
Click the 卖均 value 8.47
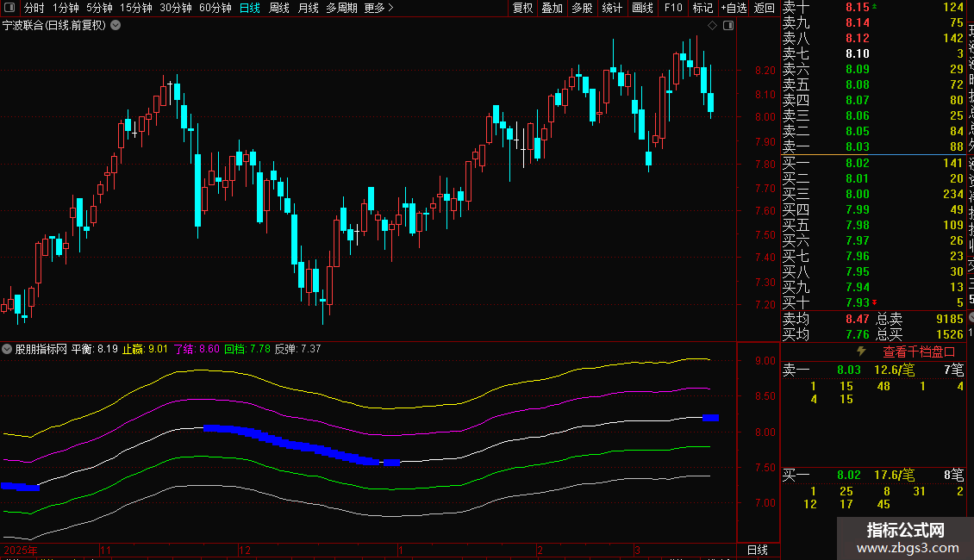[858, 319]
